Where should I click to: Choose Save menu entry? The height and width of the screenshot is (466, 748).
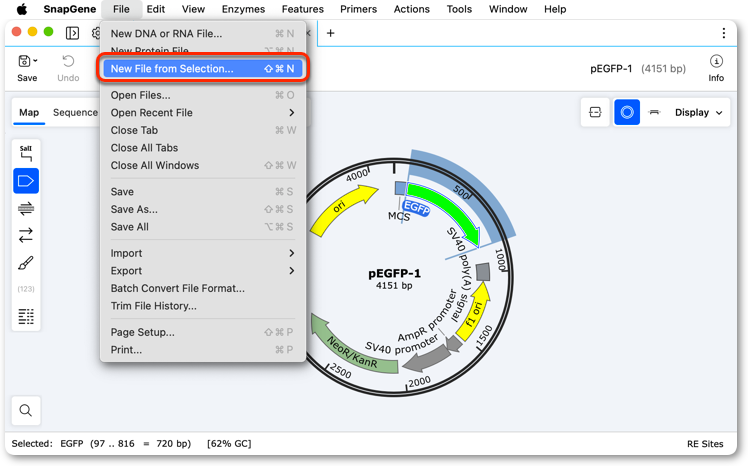pos(203,192)
